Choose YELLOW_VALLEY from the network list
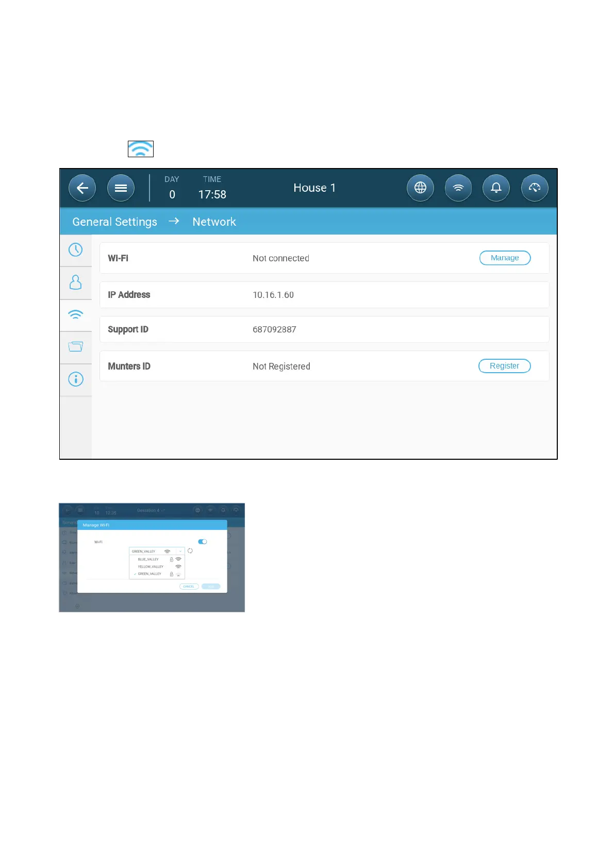 click(x=157, y=566)
